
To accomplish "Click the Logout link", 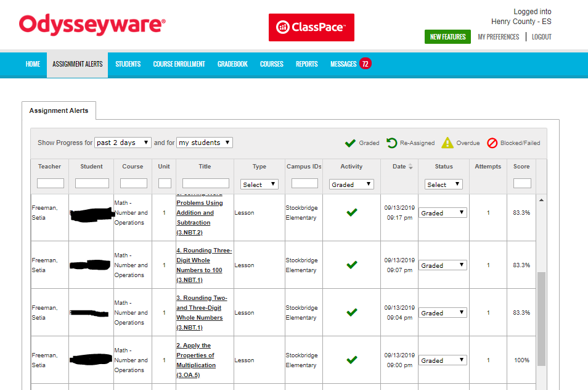I will coord(542,37).
